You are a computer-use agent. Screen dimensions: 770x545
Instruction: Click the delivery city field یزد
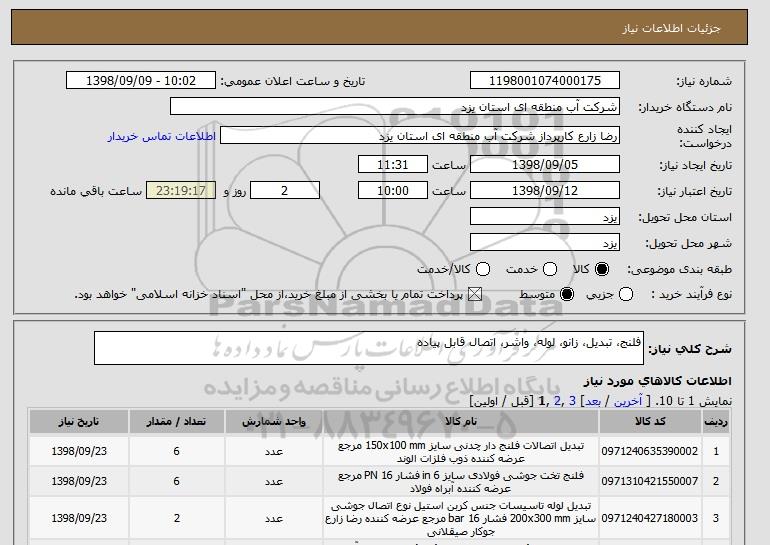click(545, 243)
